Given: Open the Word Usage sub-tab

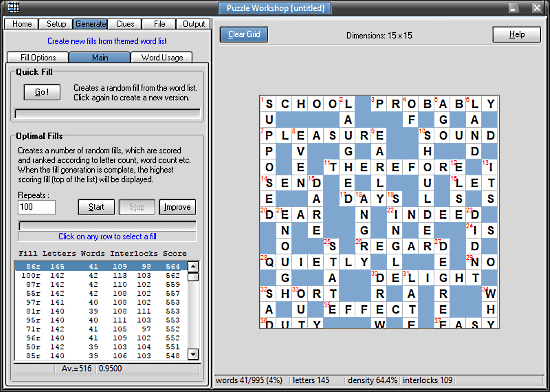Looking at the screenshot, I should [x=162, y=57].
